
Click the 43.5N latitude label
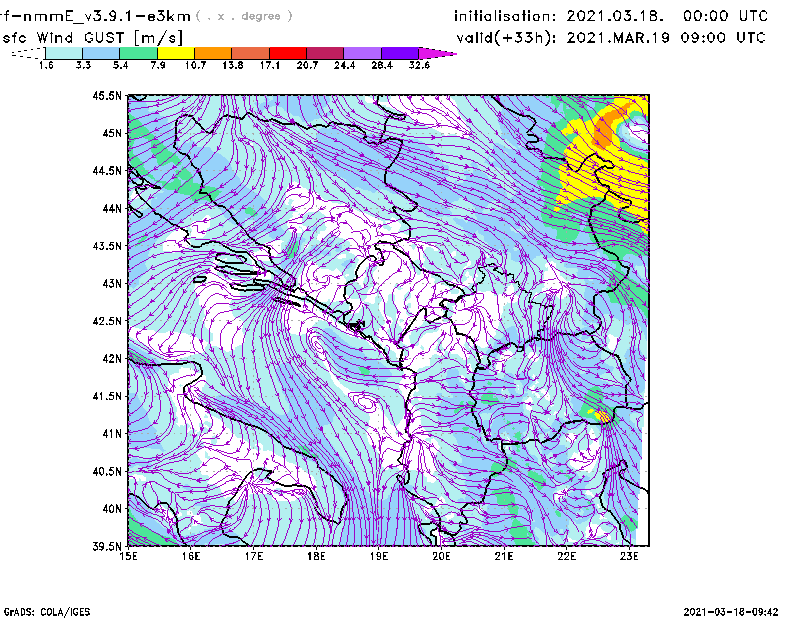point(108,246)
